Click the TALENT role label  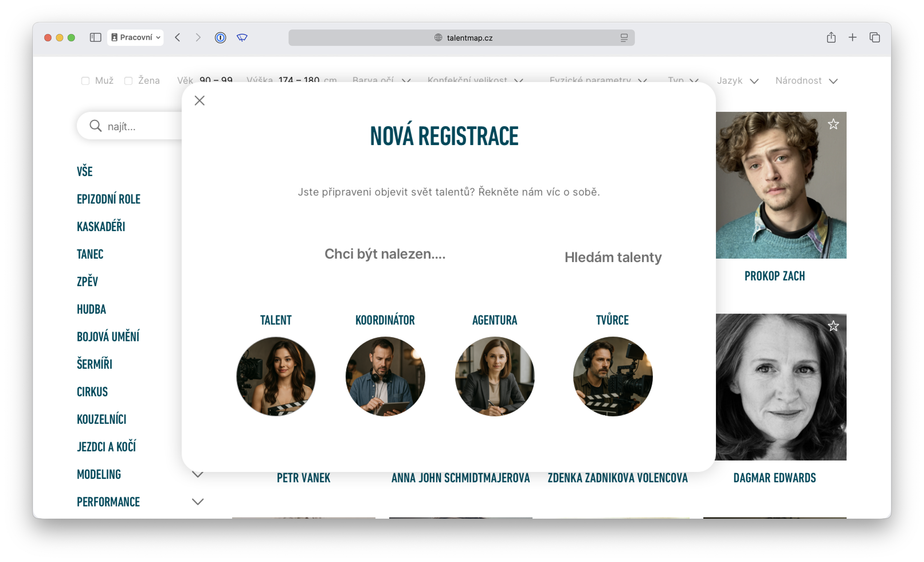[276, 320]
